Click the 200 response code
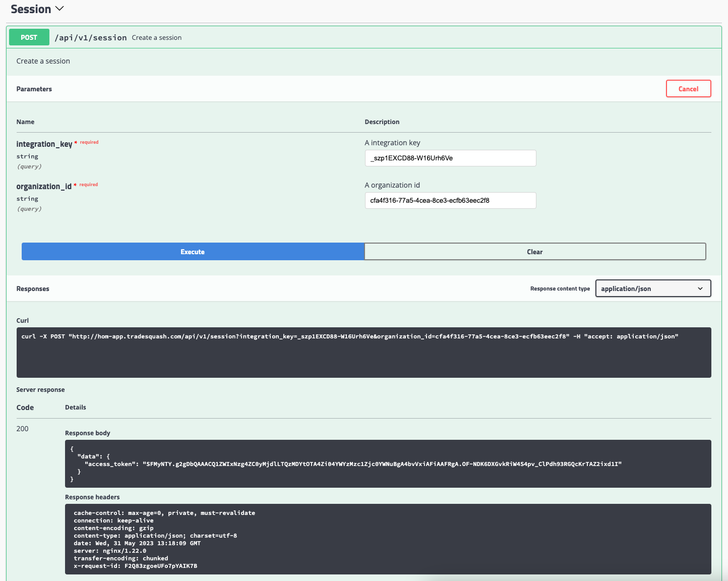Image resolution: width=728 pixels, height=581 pixels. click(x=22, y=429)
